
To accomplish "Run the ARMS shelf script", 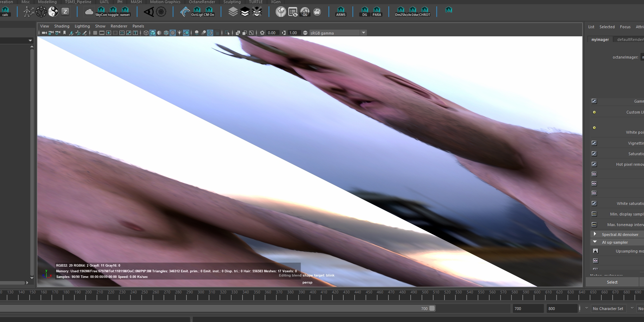I will (341, 12).
